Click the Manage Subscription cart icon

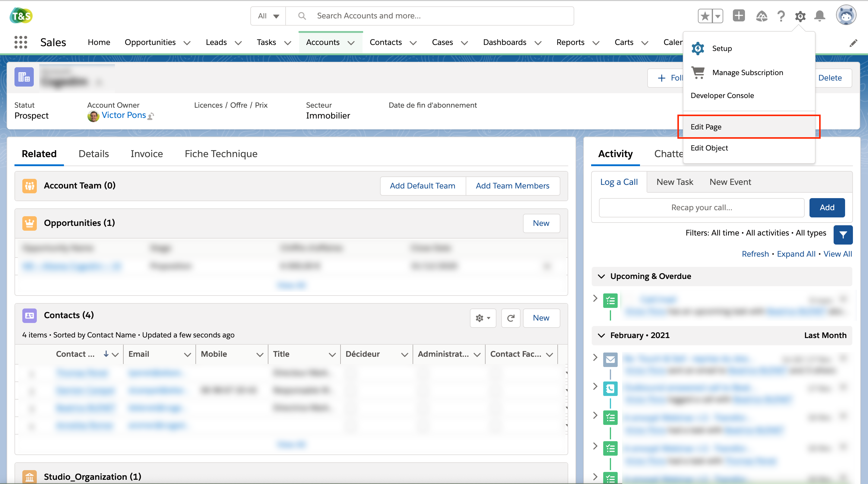[x=698, y=72]
